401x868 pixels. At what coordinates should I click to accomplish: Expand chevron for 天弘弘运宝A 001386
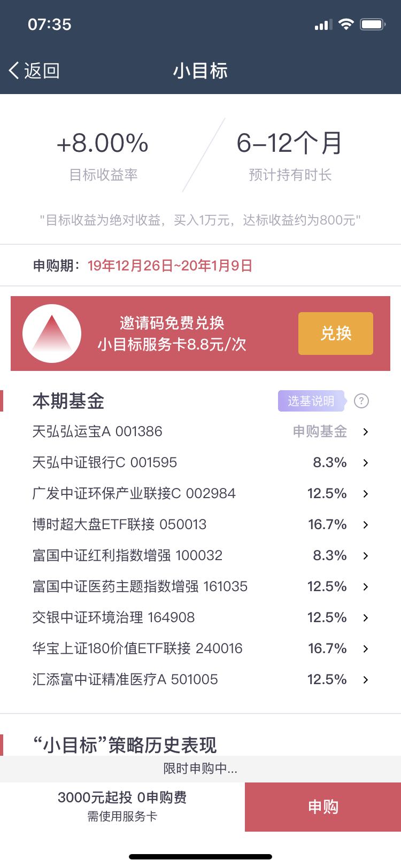366,432
